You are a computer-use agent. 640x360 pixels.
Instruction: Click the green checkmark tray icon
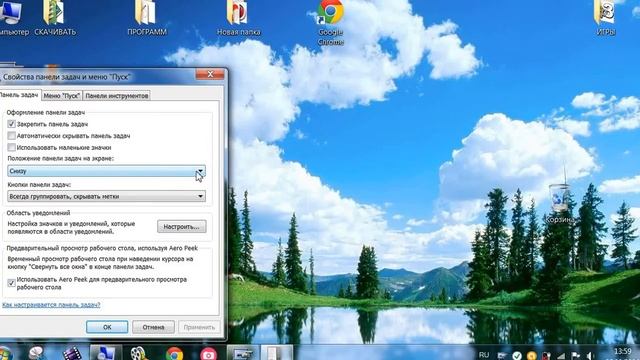pyautogui.click(x=517, y=356)
